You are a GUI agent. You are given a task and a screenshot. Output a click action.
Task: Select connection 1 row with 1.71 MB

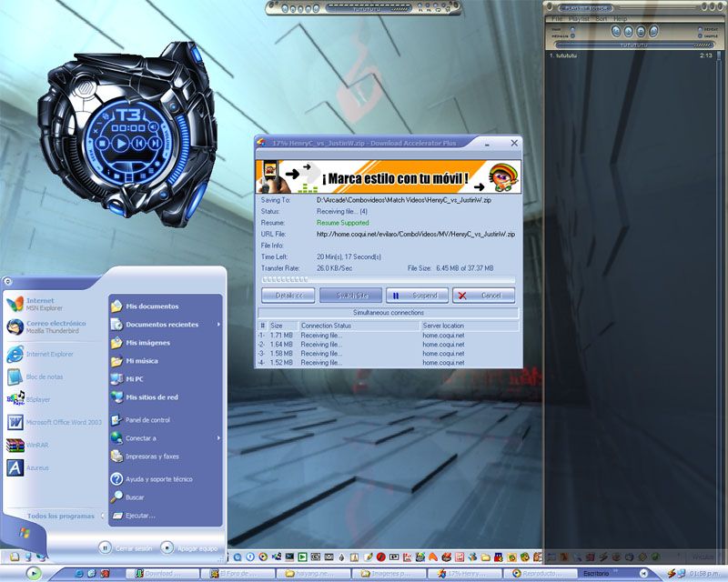[389, 335]
